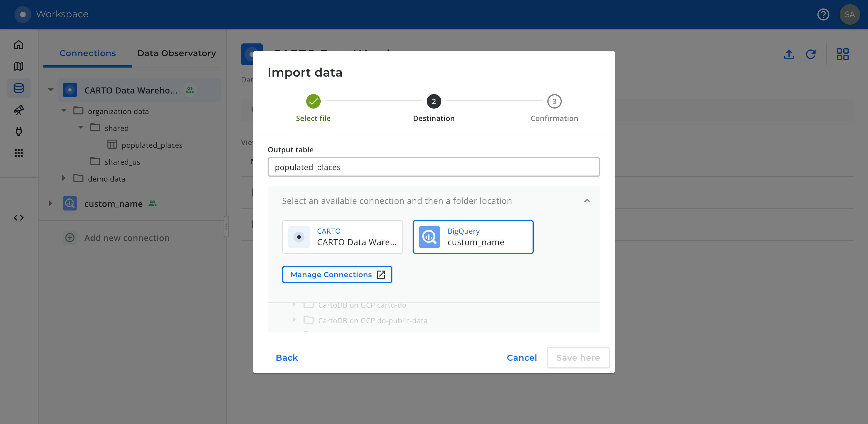Click the Confirmation step label
Viewport: 868px width, 424px height.
tap(554, 118)
